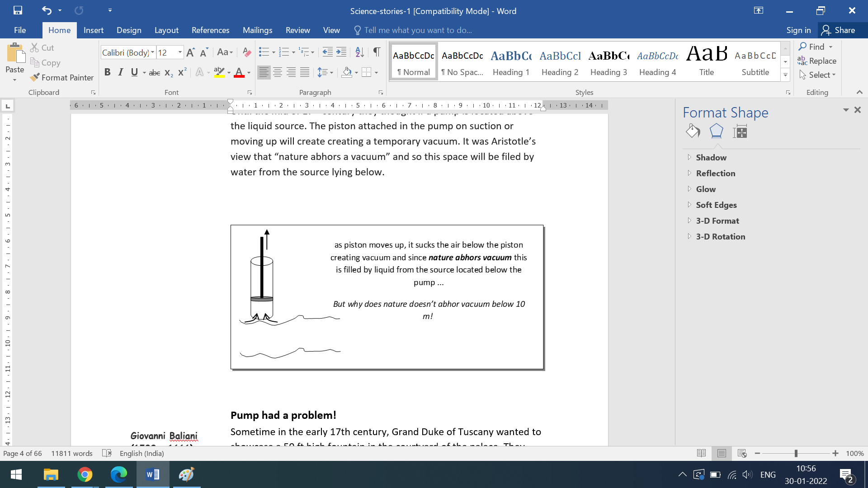868x488 pixels.
Task: Click the Layout & Properties icon
Action: click(740, 131)
